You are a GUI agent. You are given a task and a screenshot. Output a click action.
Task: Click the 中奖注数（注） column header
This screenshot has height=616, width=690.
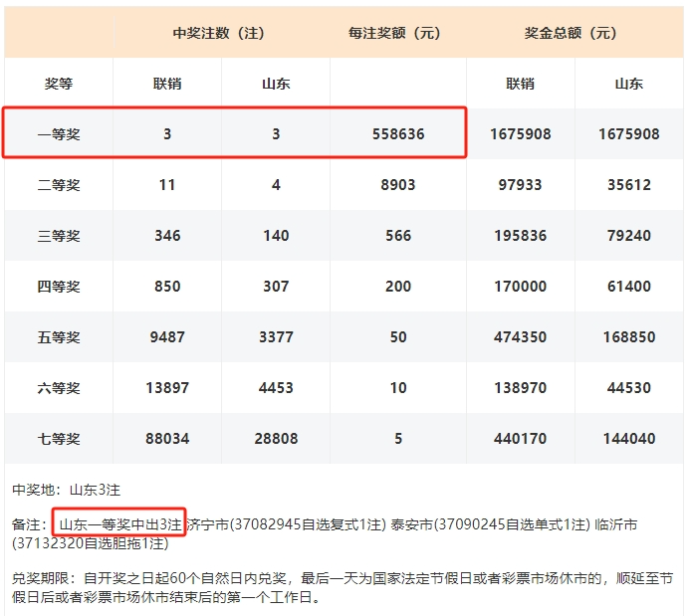[x=219, y=33]
